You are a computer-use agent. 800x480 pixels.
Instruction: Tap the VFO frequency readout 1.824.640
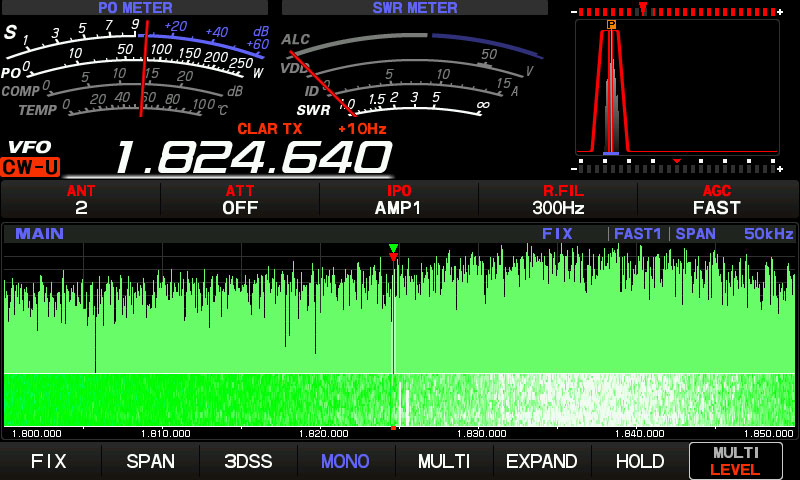251,158
